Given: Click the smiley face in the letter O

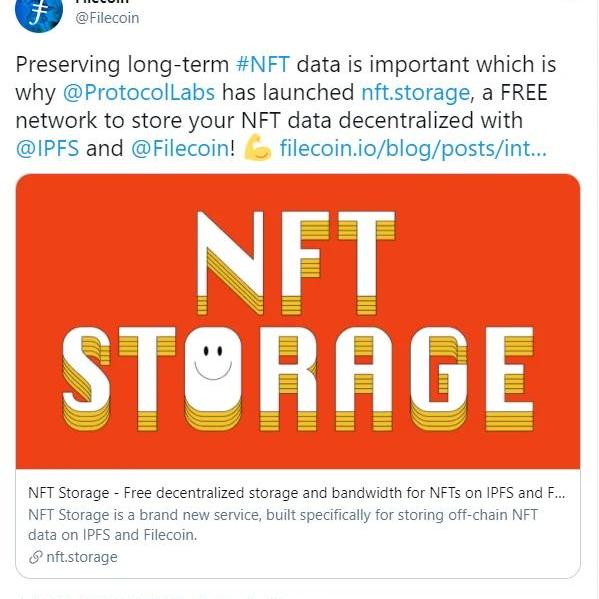Looking at the screenshot, I should point(213,363).
